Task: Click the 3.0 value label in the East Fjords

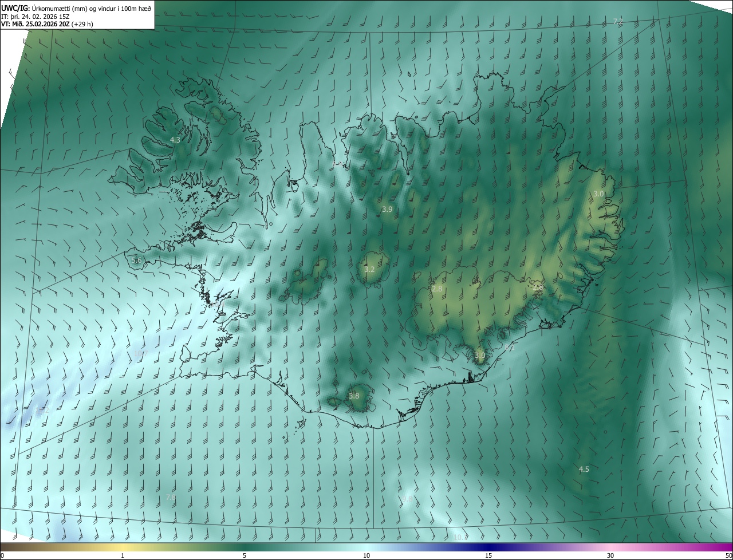Action: [598, 194]
